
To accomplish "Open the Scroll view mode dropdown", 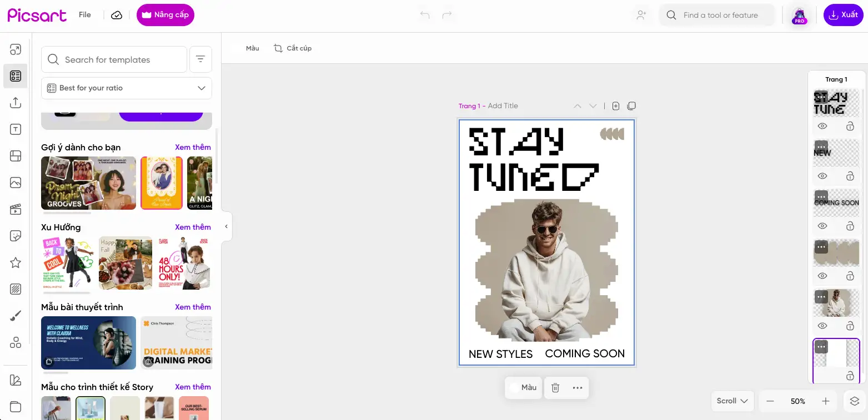I will tap(732, 401).
